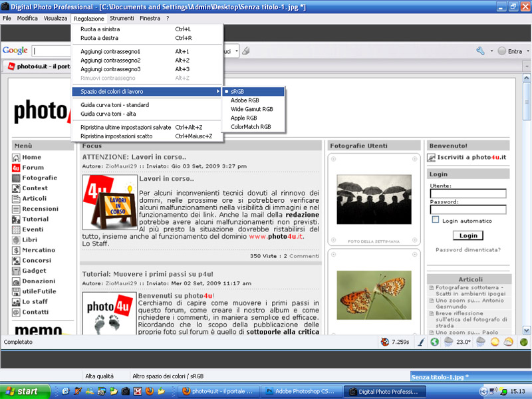The height and width of the screenshot is (399, 532).
Task: Select Wide Gamut RGB color space
Action: point(253,109)
